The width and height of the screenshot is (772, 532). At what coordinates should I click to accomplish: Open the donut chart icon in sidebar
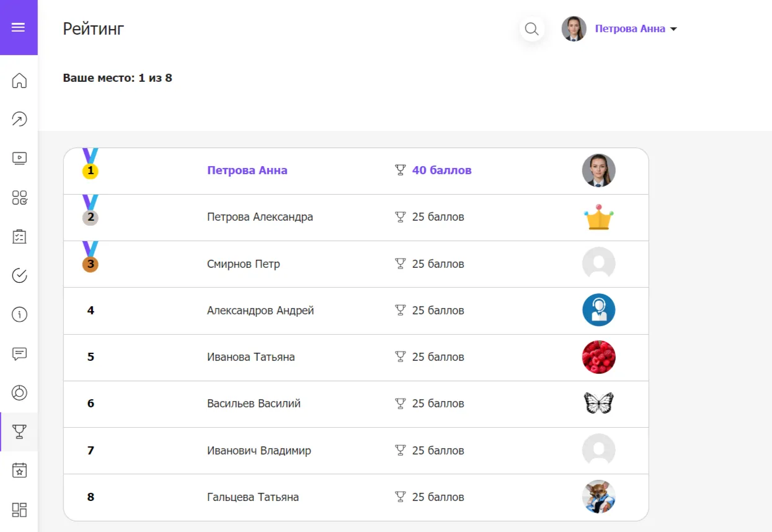(x=19, y=392)
